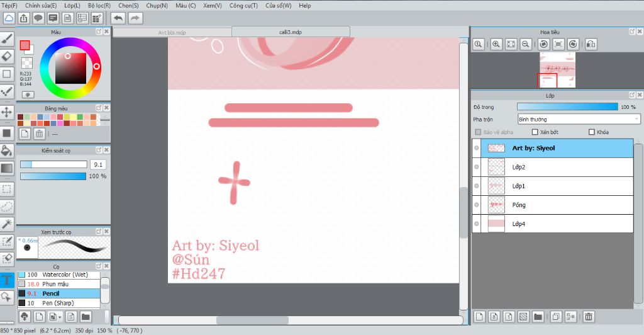Click the globe speech bubble toolbar icon
This screenshot has height=335, width=644.
tap(38, 18)
